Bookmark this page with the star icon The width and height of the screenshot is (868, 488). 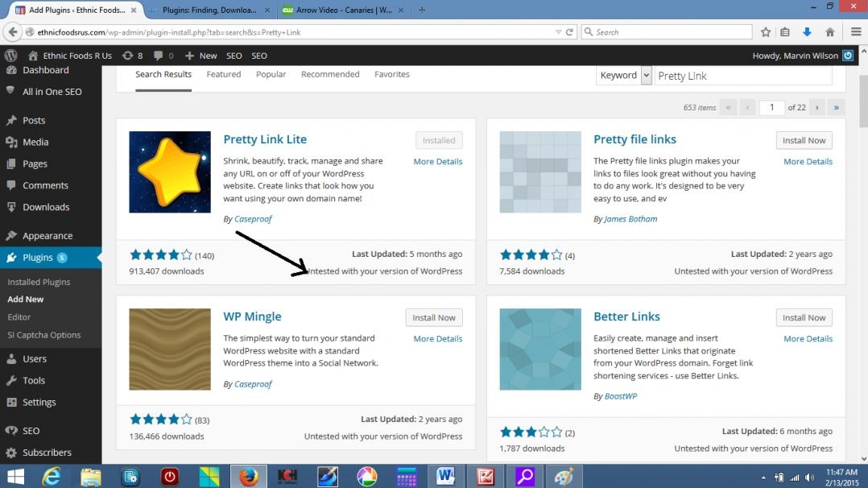(x=766, y=32)
